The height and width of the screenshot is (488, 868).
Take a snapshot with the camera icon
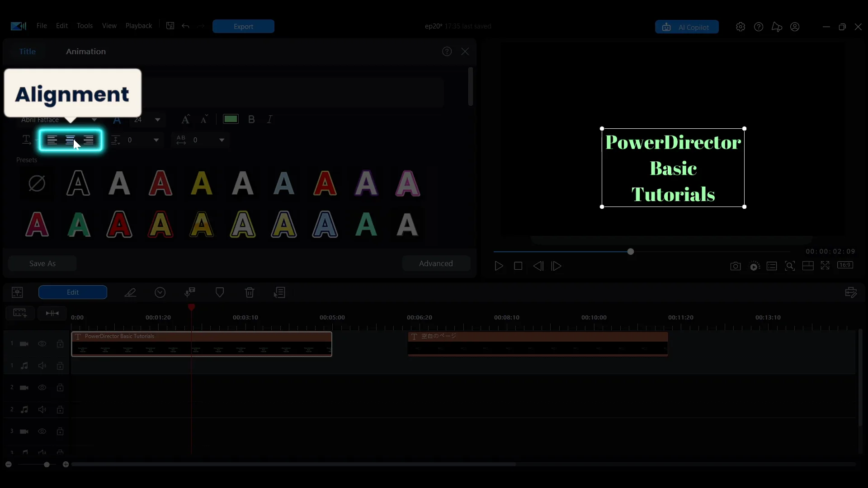(x=736, y=266)
